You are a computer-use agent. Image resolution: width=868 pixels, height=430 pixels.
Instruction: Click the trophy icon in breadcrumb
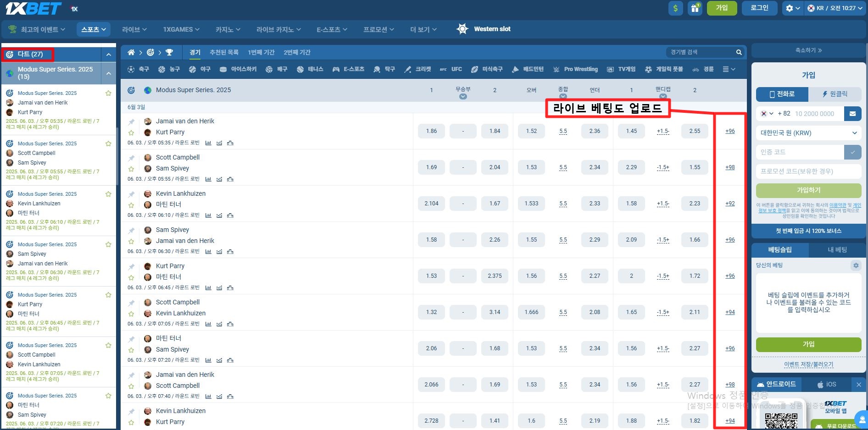pos(169,52)
